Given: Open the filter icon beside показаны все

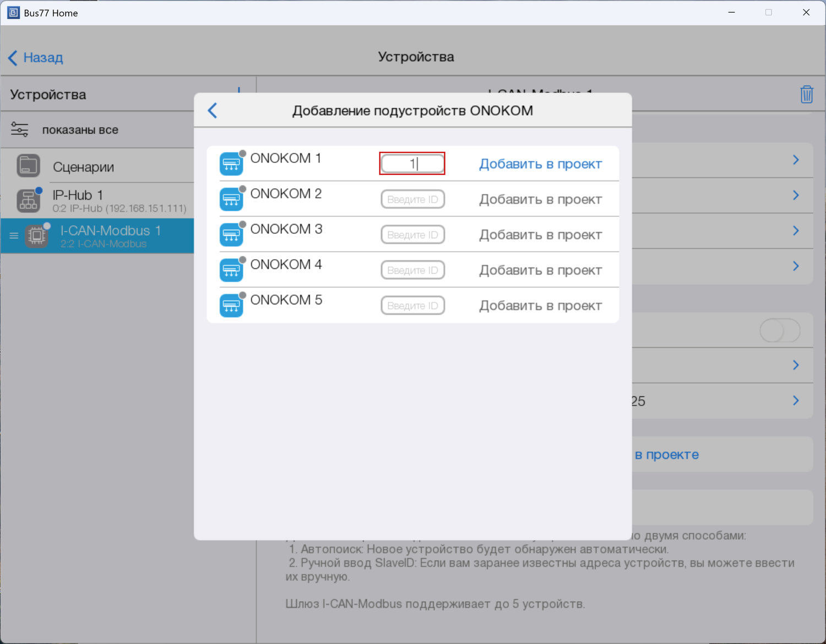Looking at the screenshot, I should click(x=20, y=130).
